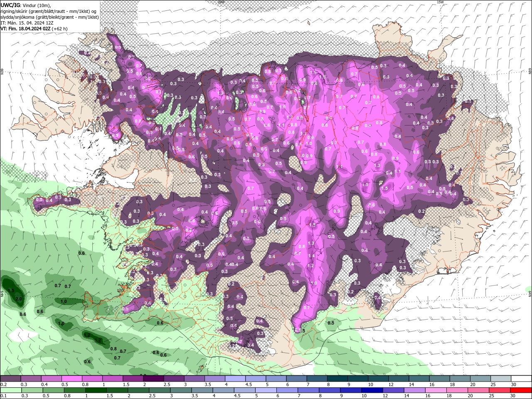The width and height of the screenshot is (532, 399).
Task: Click the 1.5–2 snow legend swatch, top row
Action: pos(133,379)
